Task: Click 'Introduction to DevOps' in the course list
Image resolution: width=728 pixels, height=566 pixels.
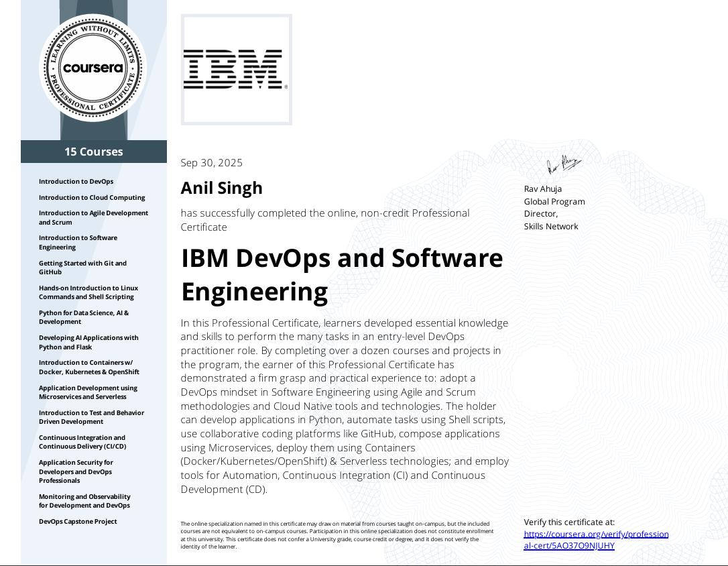Action: (x=76, y=181)
